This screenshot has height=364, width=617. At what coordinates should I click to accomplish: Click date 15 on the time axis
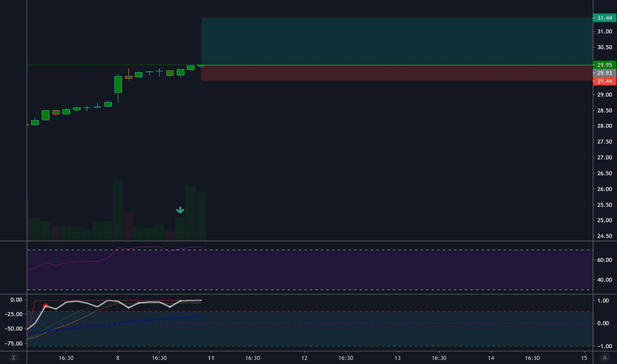pos(584,357)
